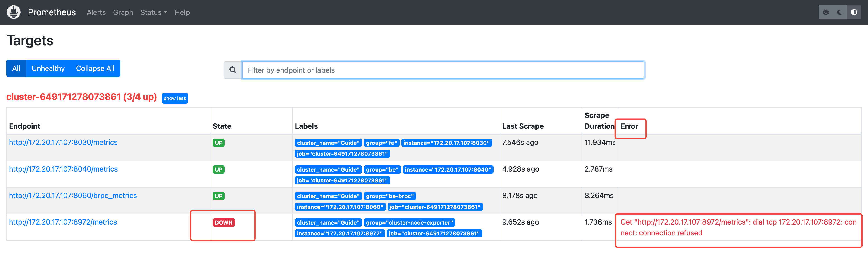Image resolution: width=868 pixels, height=261 pixels.
Task: Click cluster_name="Guide" label in the fe row
Action: pos(328,143)
